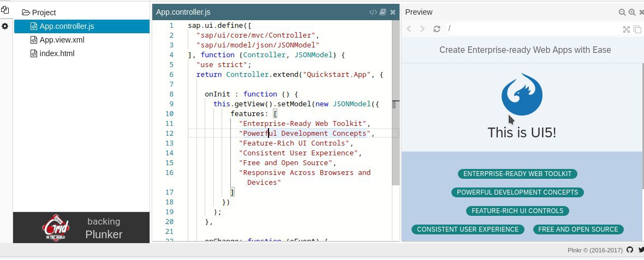
Task: Click the FREE AND OPEN SOURCE badge
Action: click(578, 229)
